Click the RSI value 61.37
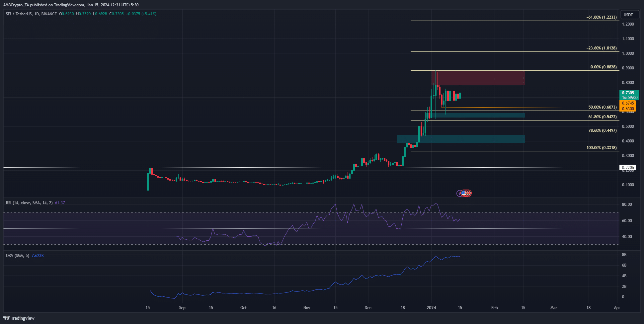The image size is (644, 324). tap(60, 202)
